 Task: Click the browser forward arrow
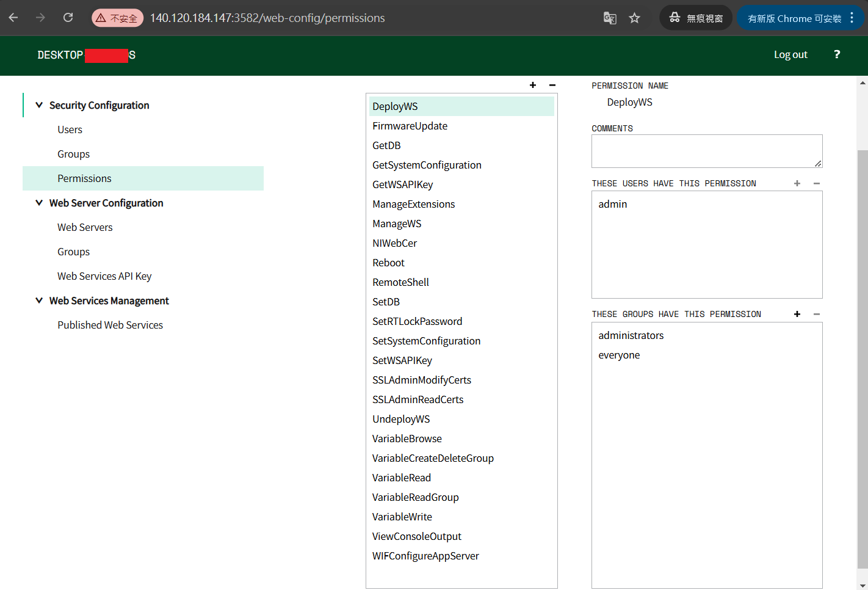pos(40,18)
